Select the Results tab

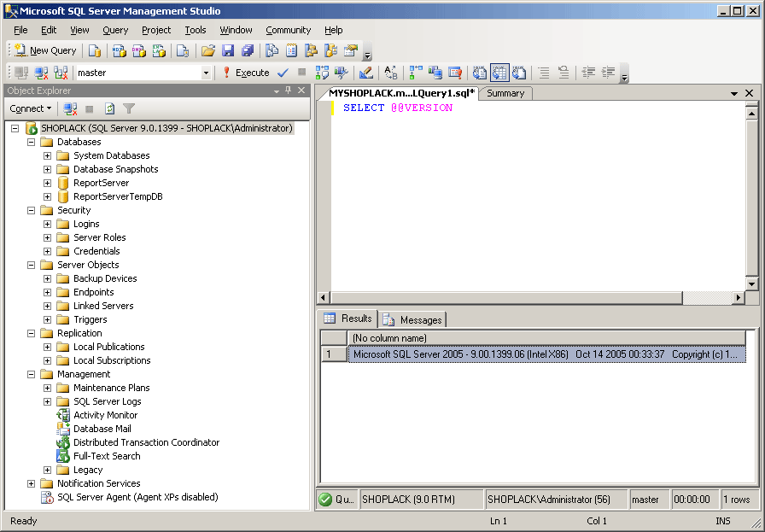coord(347,319)
